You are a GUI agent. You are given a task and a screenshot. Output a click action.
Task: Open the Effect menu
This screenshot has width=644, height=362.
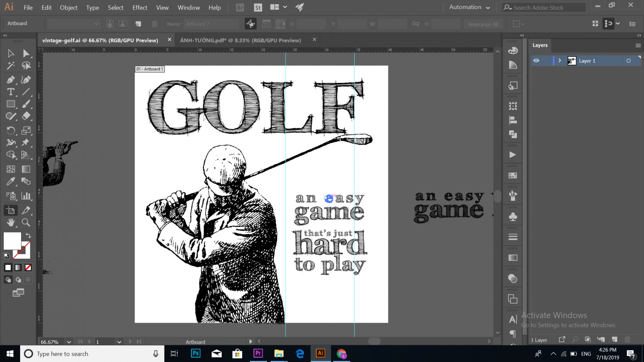pyautogui.click(x=140, y=8)
